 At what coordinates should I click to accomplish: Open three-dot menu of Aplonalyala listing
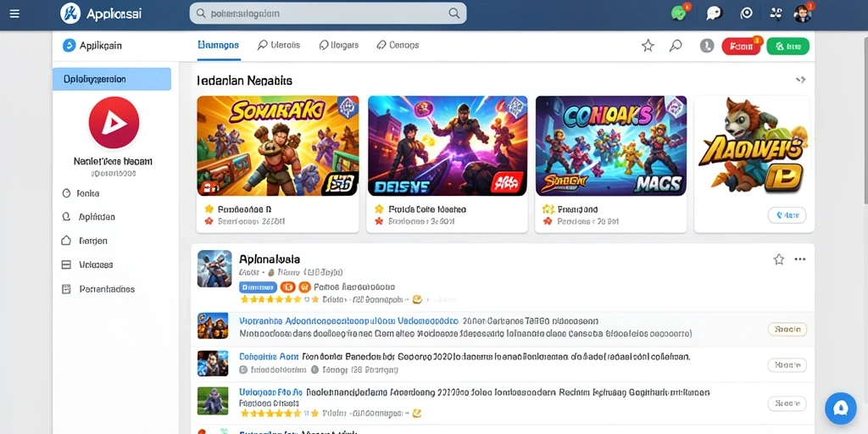(800, 259)
